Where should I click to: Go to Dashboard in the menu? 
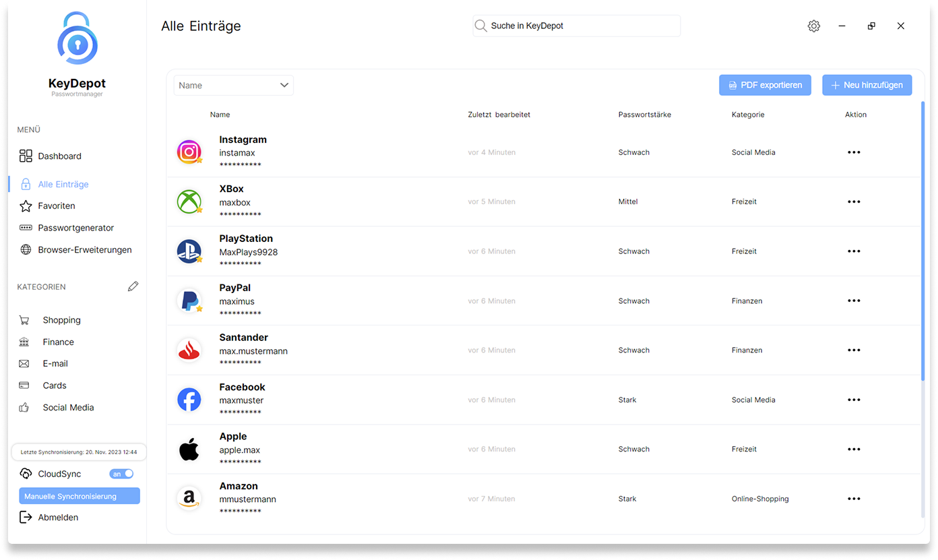[x=59, y=156]
